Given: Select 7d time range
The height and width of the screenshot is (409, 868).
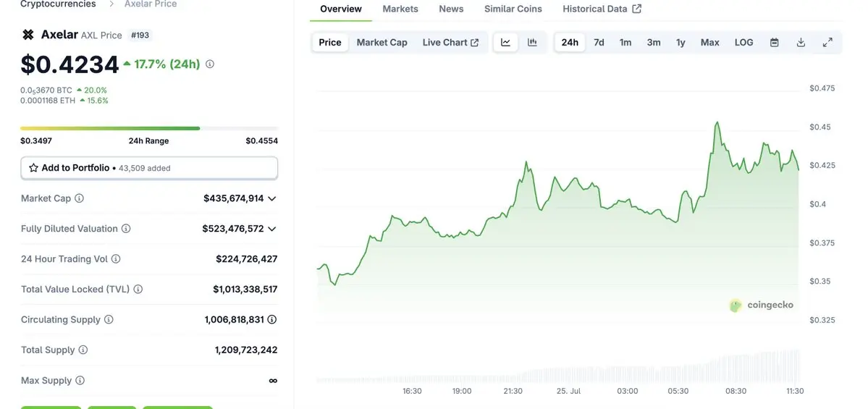Looking at the screenshot, I should 599,43.
